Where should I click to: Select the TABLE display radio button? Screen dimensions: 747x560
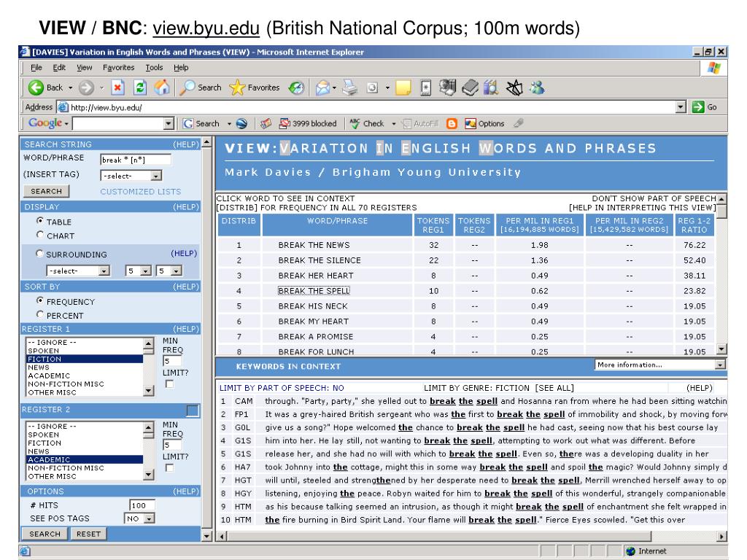pos(40,221)
